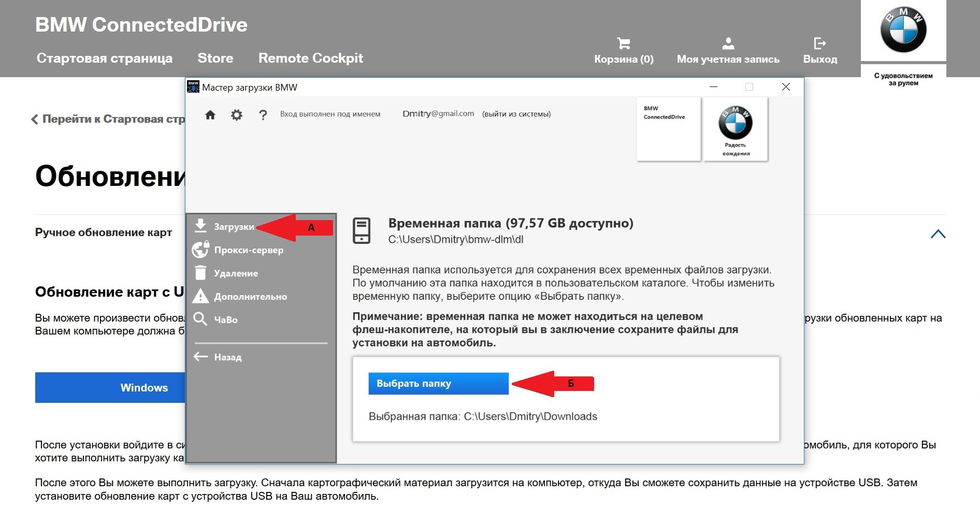Click the shopping cart icon in header
The height and width of the screenshot is (509, 980).
pos(624,43)
